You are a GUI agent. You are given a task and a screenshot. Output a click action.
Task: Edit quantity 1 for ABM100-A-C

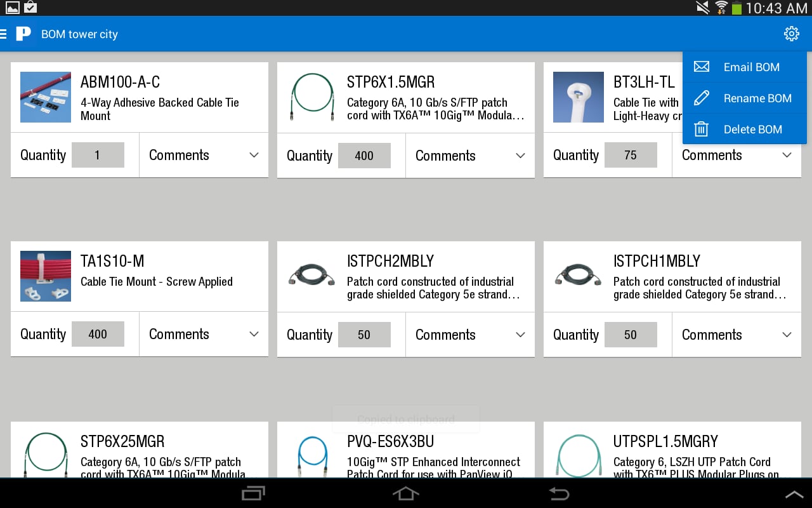click(x=98, y=155)
